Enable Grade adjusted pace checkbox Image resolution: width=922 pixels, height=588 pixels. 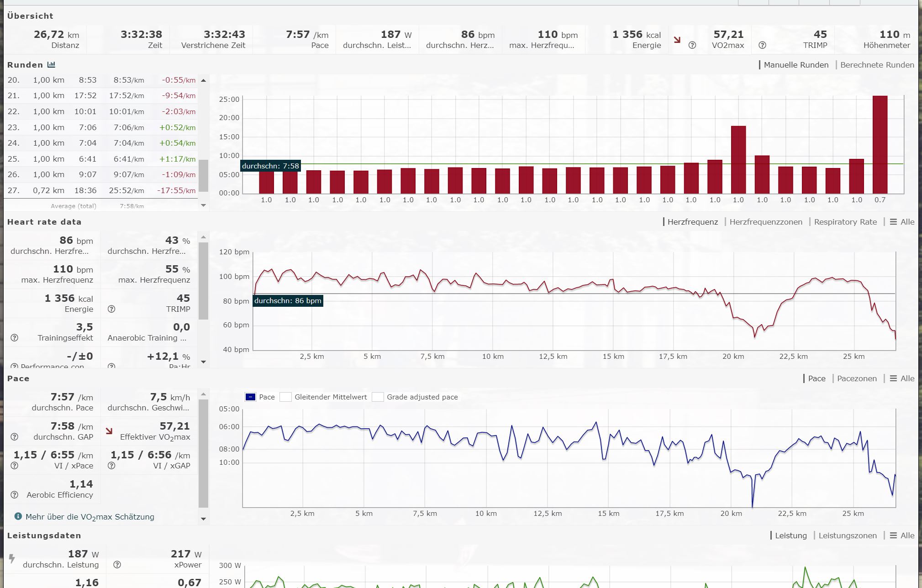[378, 397]
